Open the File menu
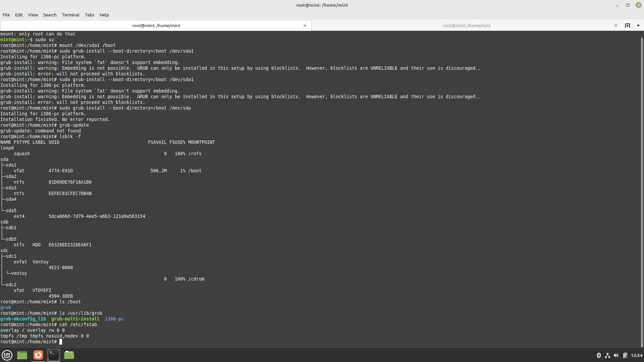The height and width of the screenshot is (362, 644). pos(6,15)
